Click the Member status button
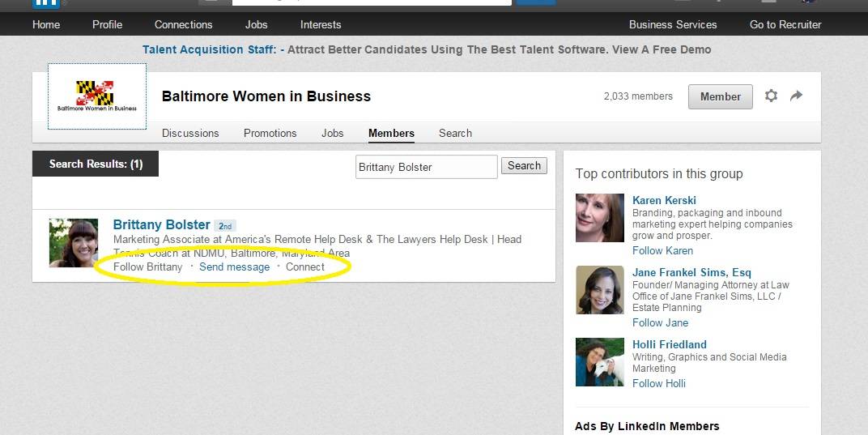The height and width of the screenshot is (435, 868). coord(720,96)
